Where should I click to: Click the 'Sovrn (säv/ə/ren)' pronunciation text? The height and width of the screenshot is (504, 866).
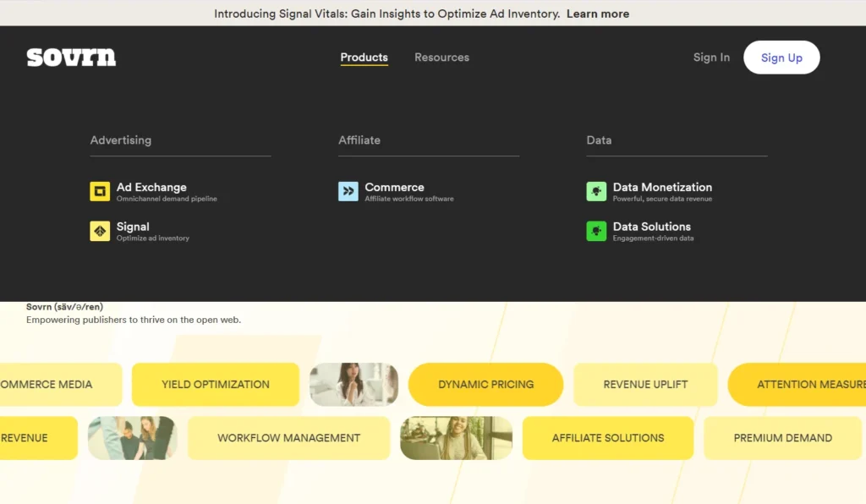pyautogui.click(x=64, y=307)
